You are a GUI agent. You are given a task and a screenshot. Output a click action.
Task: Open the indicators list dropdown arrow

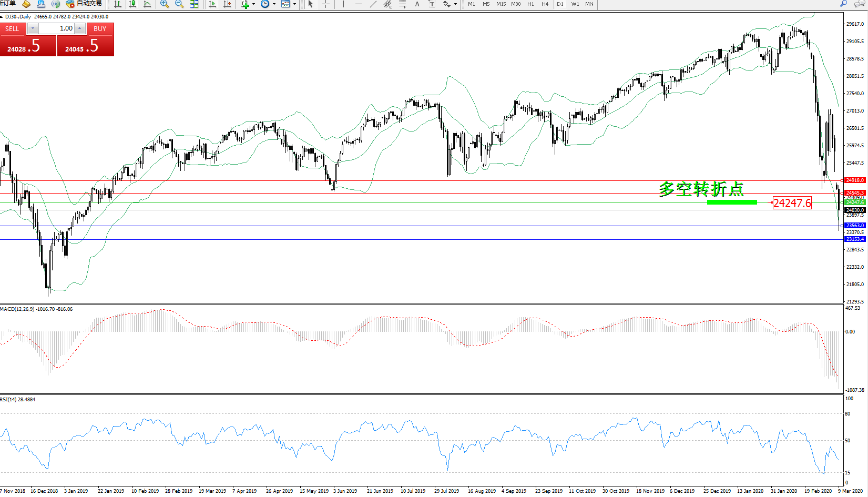click(x=253, y=4)
